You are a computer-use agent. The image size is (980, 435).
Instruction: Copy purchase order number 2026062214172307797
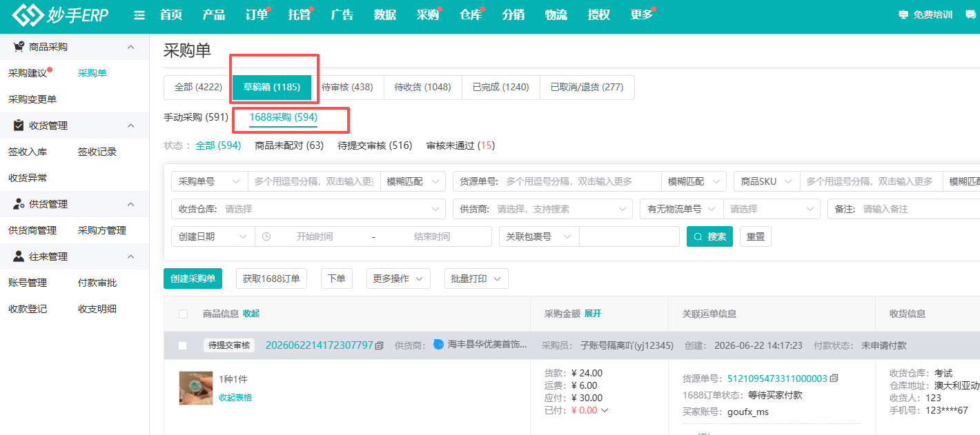point(379,345)
